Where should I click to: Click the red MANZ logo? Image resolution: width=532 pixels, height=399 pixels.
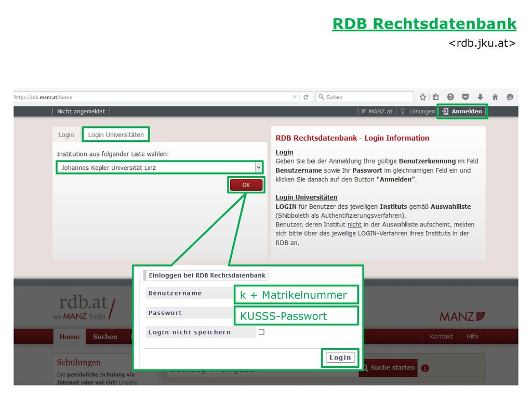pyautogui.click(x=462, y=316)
